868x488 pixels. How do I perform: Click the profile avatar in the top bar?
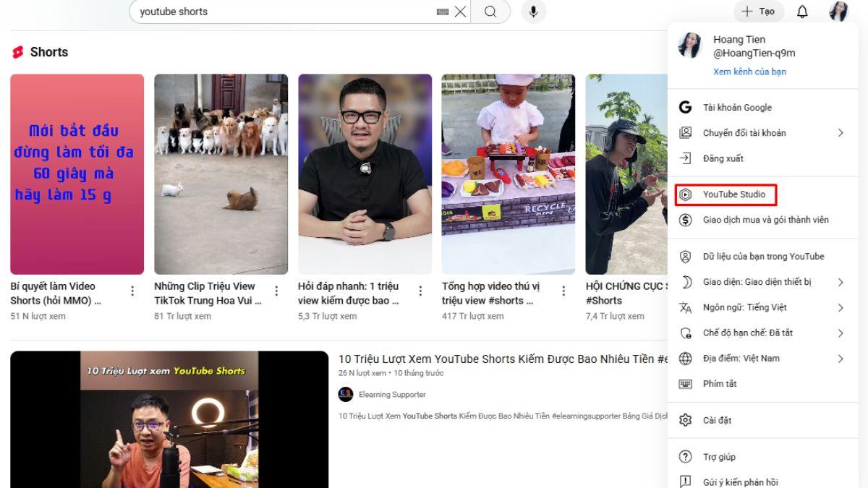(838, 12)
